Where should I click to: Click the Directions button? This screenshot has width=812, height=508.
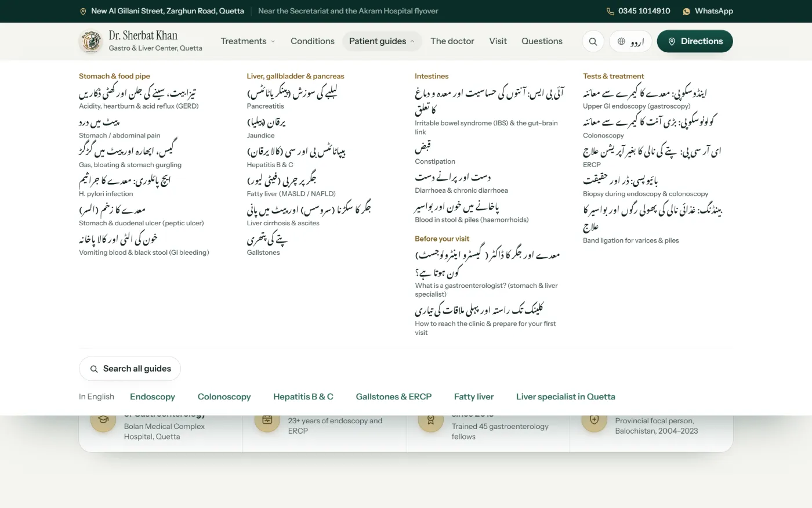[x=695, y=41]
